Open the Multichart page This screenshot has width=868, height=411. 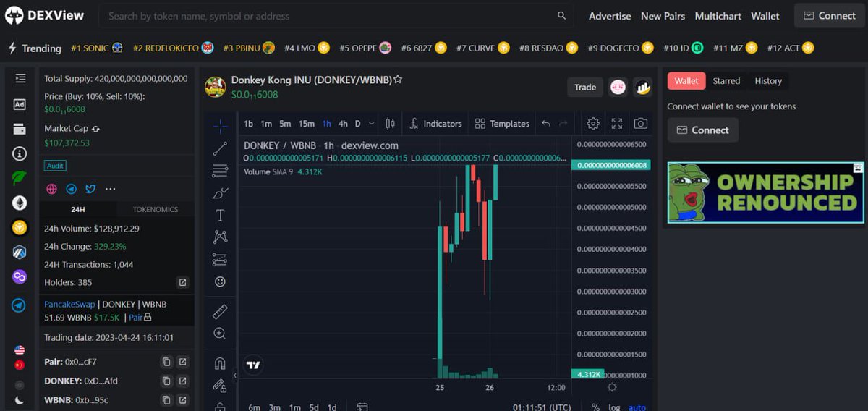[x=718, y=16]
